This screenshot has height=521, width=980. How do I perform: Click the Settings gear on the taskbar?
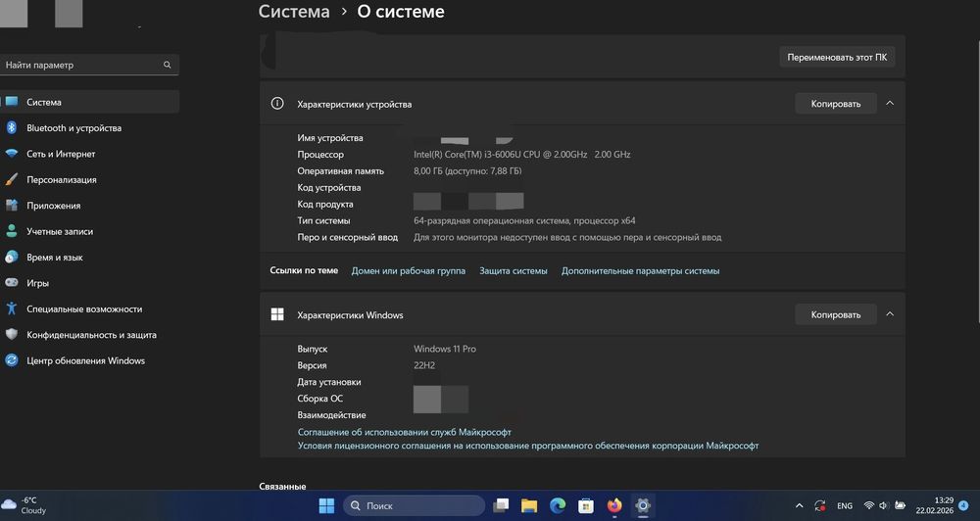(x=643, y=506)
